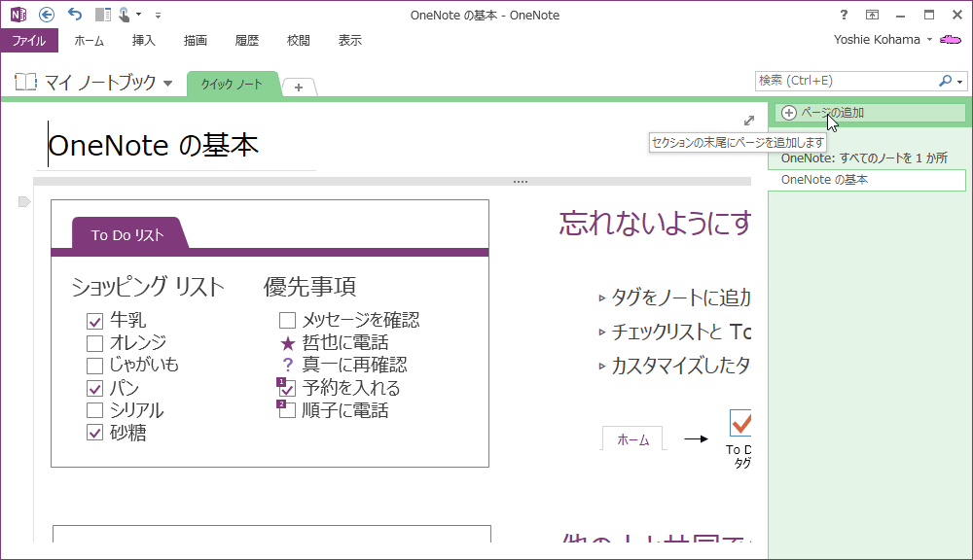973x560 pixels.
Task: Expand the カスタマイズしたタ bullet
Action: coord(601,366)
